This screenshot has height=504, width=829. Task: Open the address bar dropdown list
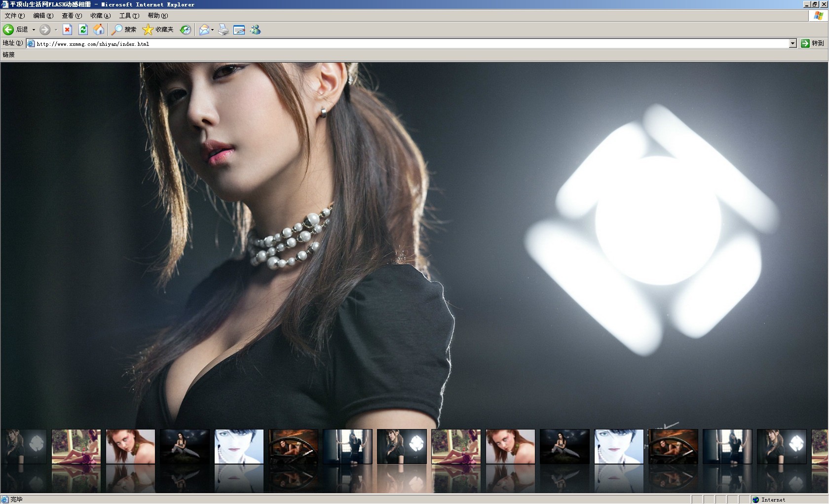tap(792, 43)
